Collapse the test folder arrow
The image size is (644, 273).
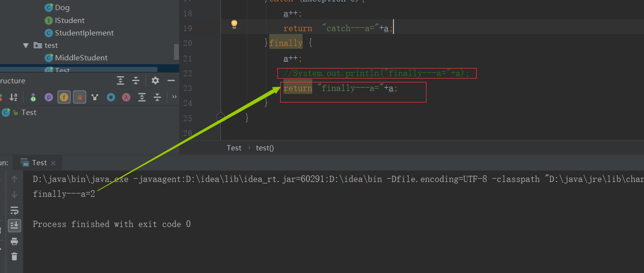coord(26,45)
